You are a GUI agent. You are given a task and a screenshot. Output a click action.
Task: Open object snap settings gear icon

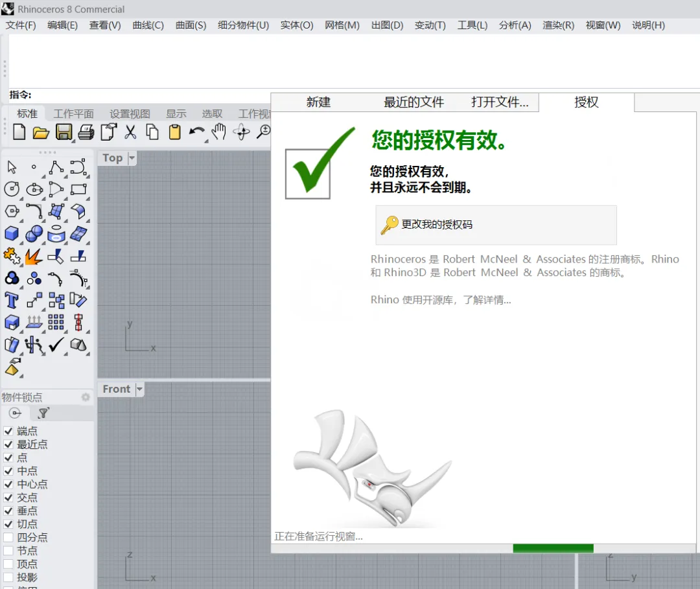(x=86, y=397)
